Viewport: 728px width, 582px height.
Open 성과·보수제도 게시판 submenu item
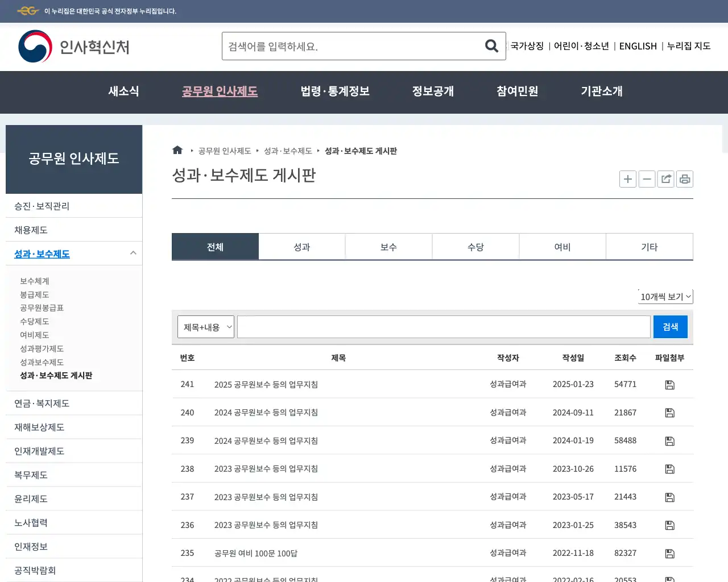[x=56, y=375]
